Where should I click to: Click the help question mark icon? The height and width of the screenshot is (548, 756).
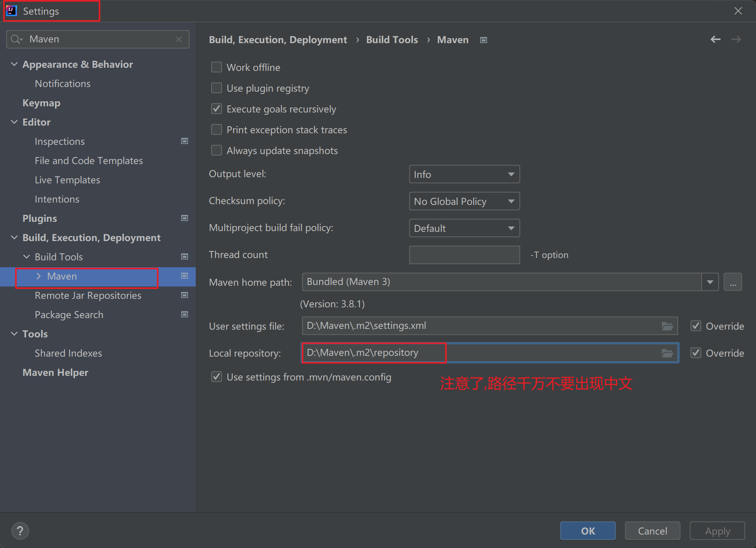click(x=20, y=531)
